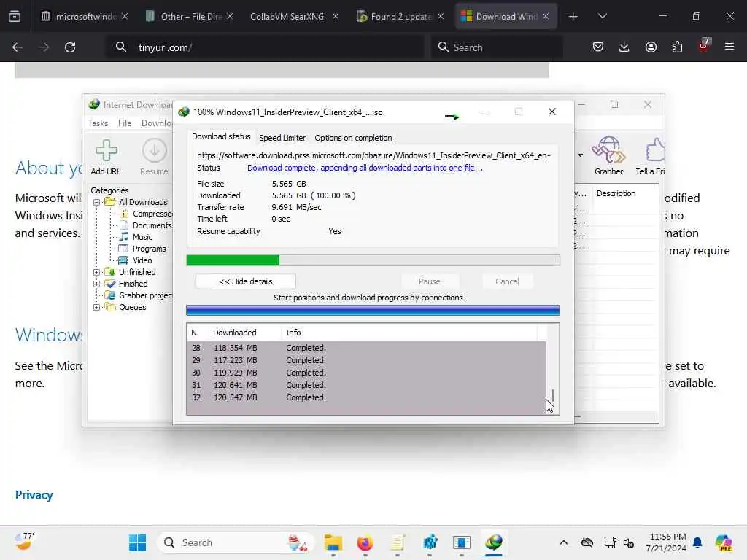Click the tinyurl.com address bar
This screenshot has height=560, width=747.
pyautogui.click(x=264, y=47)
